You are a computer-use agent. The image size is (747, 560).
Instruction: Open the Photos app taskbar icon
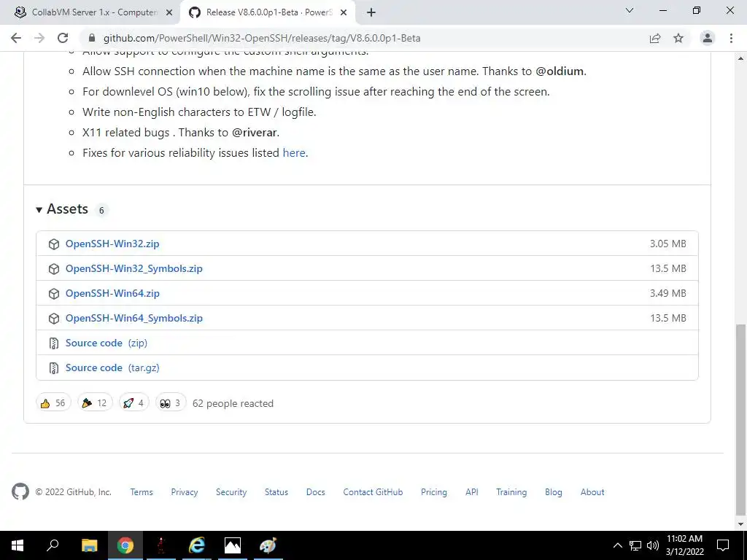(233, 545)
